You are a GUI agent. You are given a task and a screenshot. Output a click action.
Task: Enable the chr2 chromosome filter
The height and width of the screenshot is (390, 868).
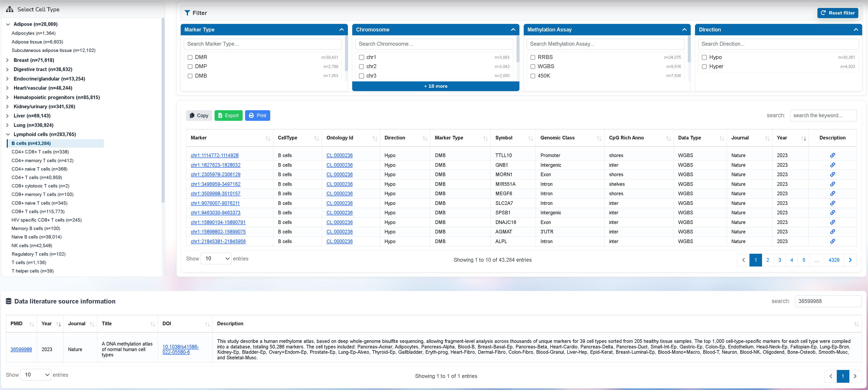[362, 67]
